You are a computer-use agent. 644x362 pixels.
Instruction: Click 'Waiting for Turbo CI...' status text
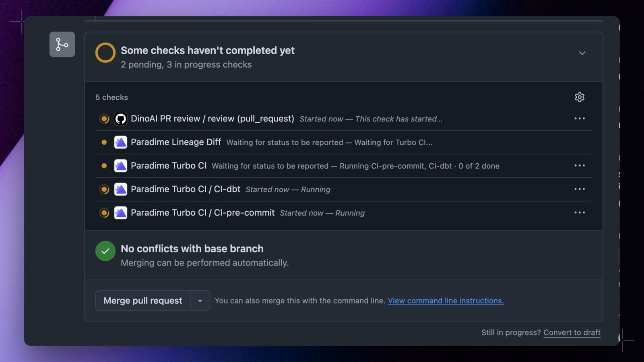393,142
